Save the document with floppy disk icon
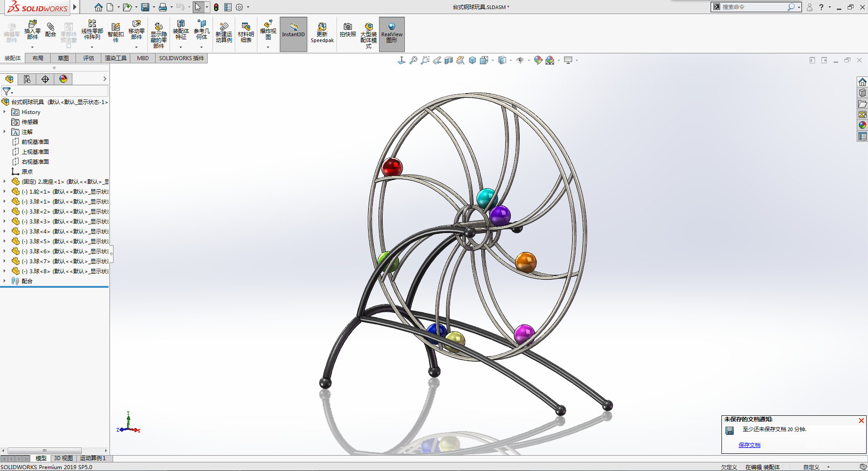 tap(145, 7)
